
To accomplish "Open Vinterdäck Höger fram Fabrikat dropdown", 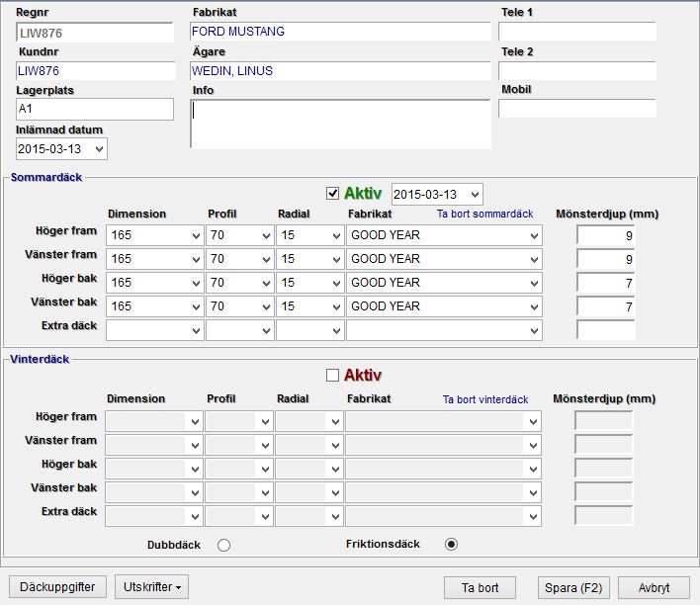I will [533, 421].
